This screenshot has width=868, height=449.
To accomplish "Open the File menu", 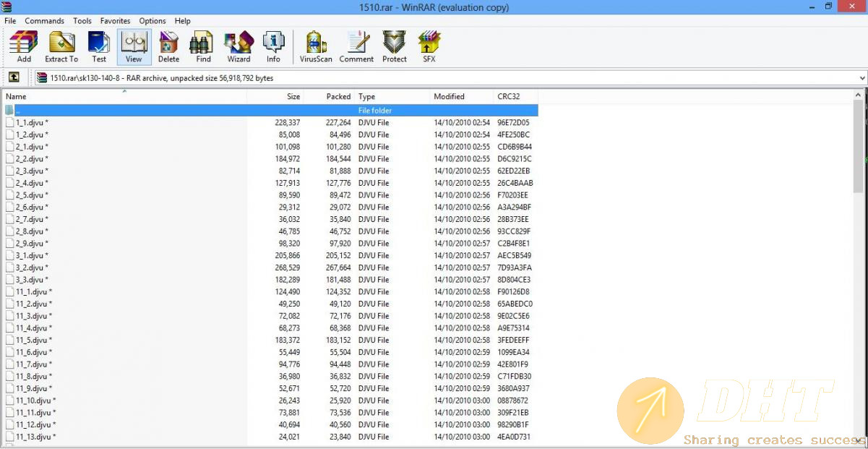I will coord(10,21).
